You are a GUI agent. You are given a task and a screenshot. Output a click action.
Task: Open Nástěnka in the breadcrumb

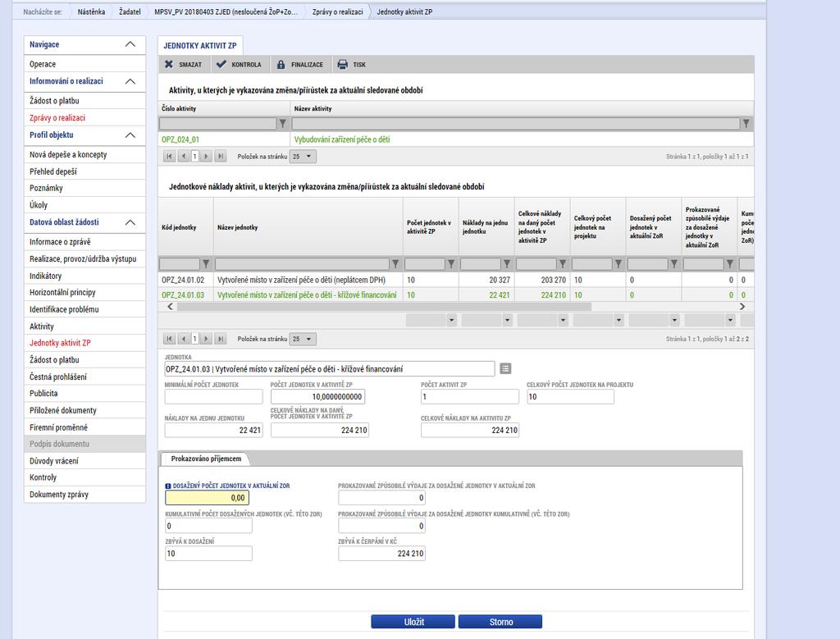pos(91,11)
